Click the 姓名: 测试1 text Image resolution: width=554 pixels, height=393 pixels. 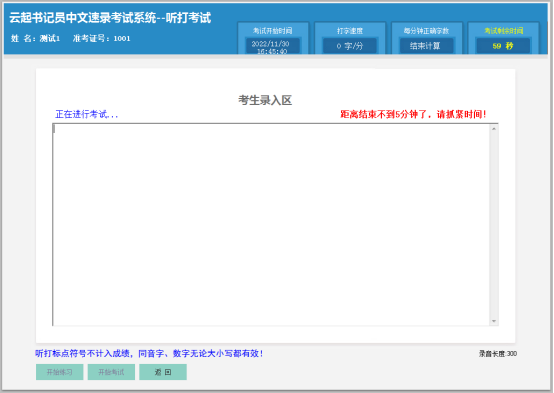35,39
